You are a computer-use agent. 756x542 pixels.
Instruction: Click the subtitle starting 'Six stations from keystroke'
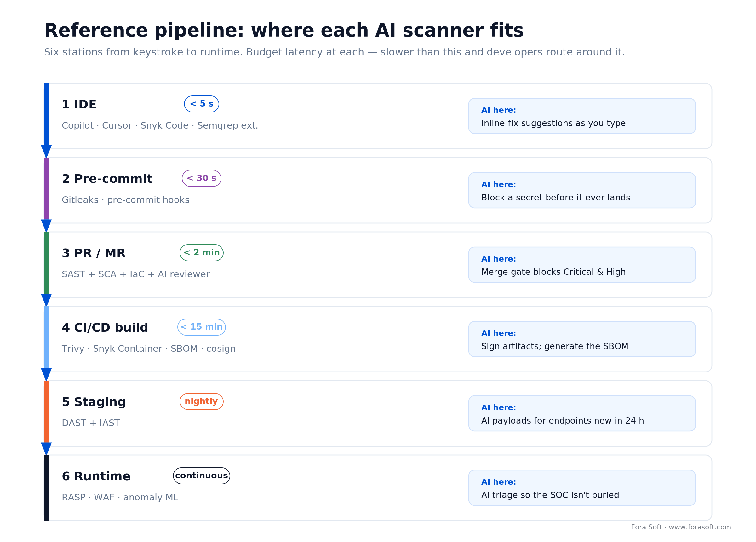pos(334,52)
